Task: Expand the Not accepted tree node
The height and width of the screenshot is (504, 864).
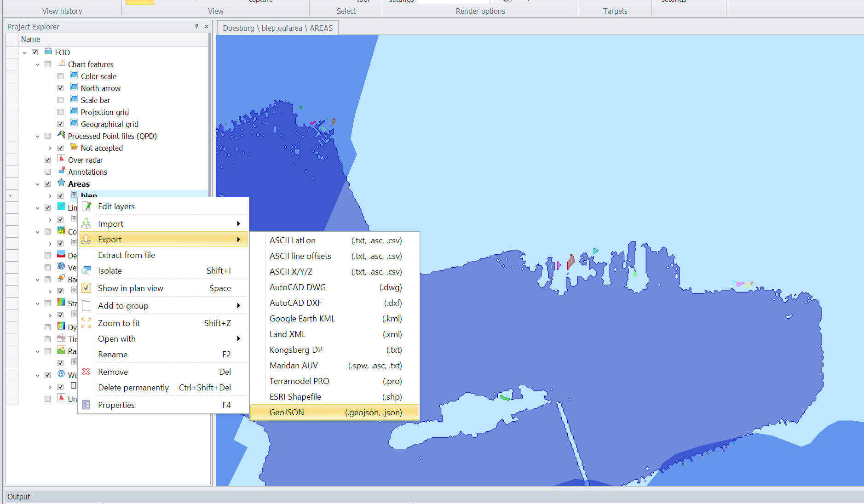Action: tap(50, 148)
